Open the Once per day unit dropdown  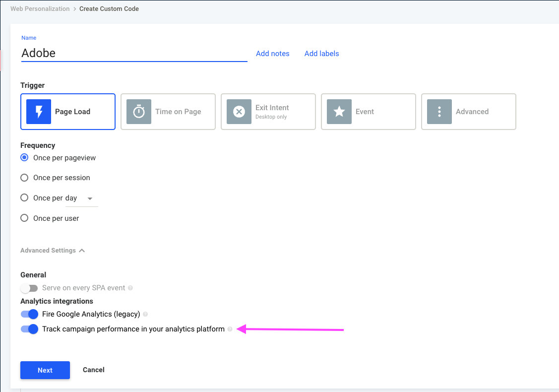click(82, 198)
